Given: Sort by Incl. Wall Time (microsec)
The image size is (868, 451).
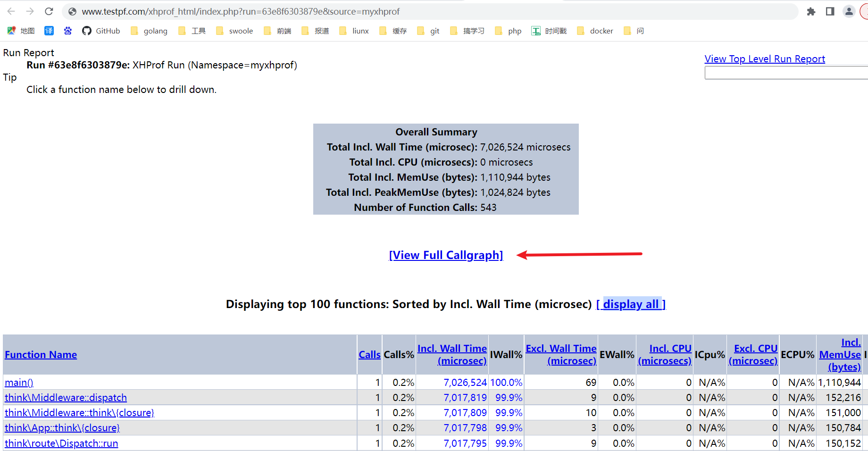Looking at the screenshot, I should click(452, 355).
